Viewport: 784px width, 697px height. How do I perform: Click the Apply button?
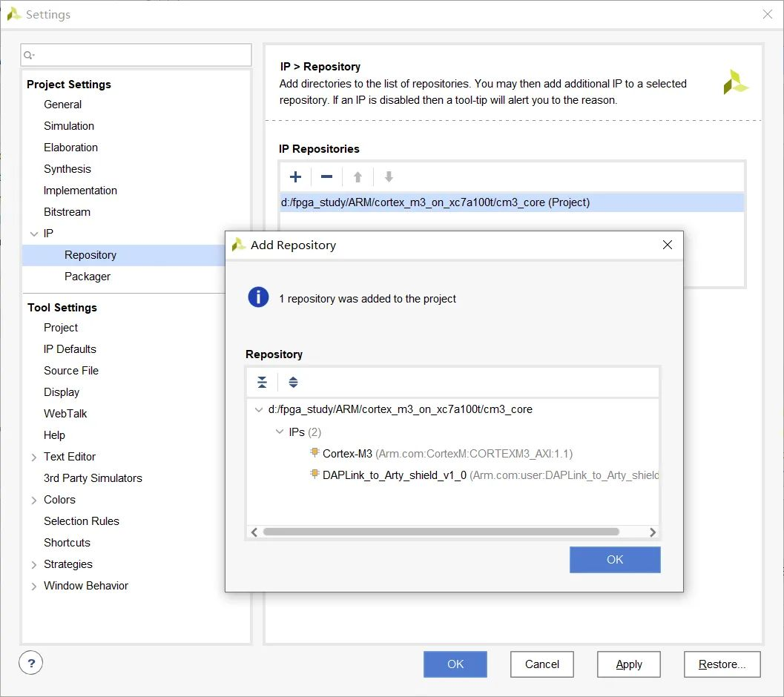click(x=628, y=664)
